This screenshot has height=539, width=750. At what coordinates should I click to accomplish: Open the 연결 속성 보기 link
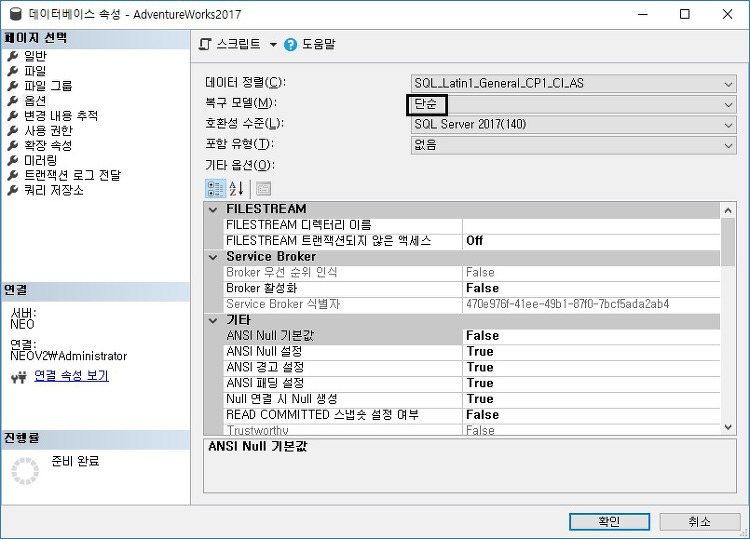tap(72, 376)
